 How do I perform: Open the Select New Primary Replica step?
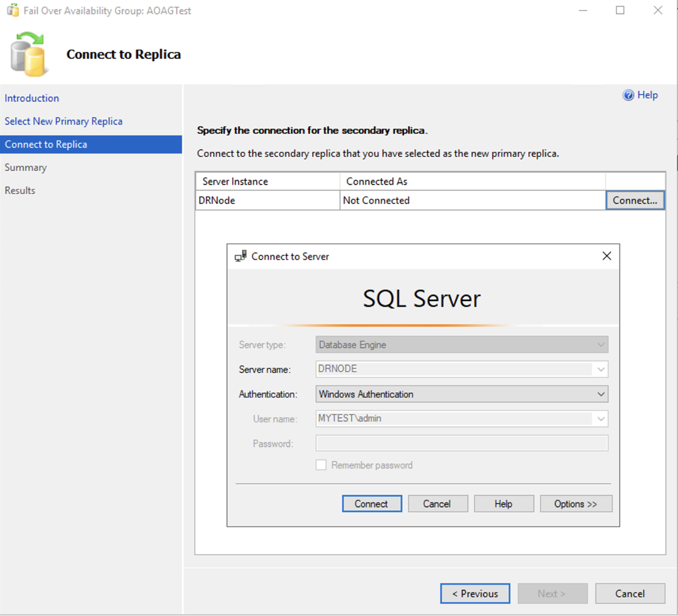click(x=63, y=121)
